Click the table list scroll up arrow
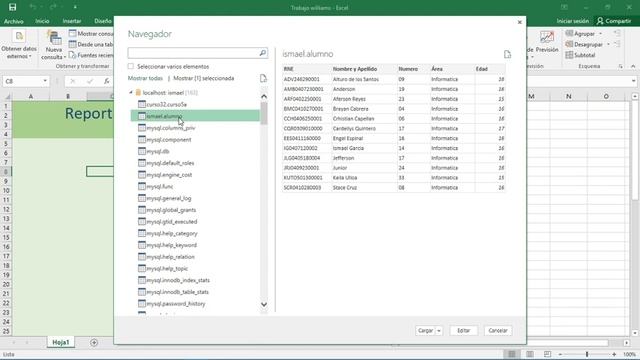The height and width of the screenshot is (360, 640). [x=264, y=97]
